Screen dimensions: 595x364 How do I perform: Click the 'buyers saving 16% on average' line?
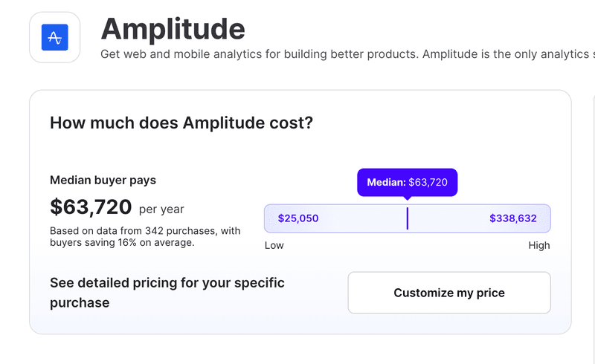click(122, 242)
